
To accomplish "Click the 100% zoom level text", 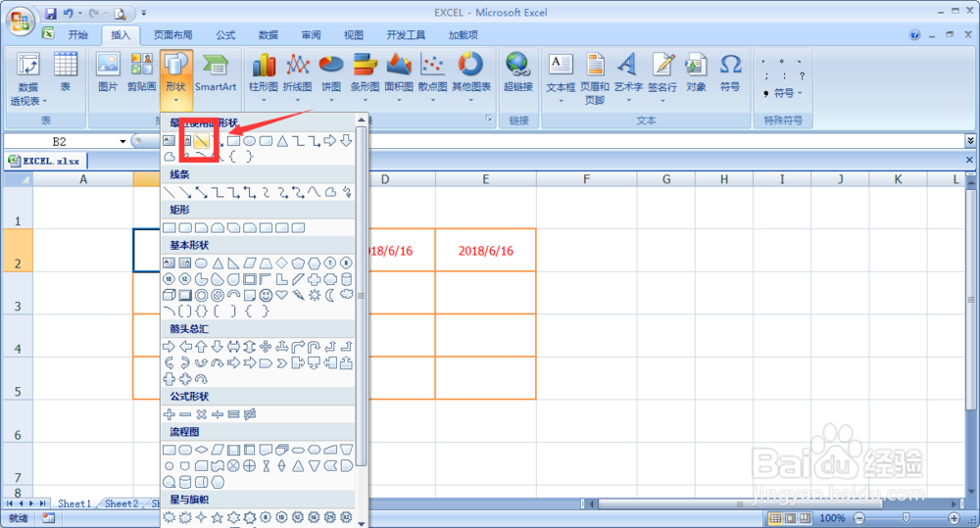I will [832, 518].
